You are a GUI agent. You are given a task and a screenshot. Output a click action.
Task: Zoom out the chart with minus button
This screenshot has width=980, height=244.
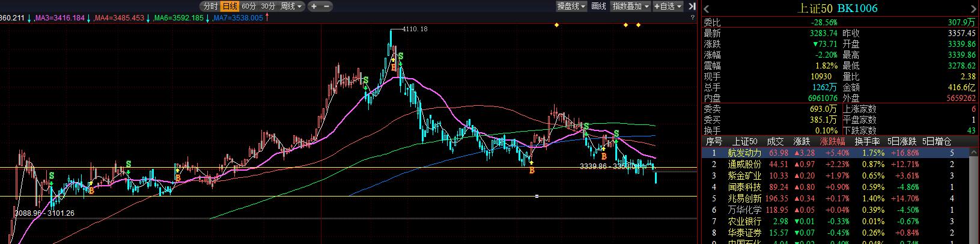327,6
